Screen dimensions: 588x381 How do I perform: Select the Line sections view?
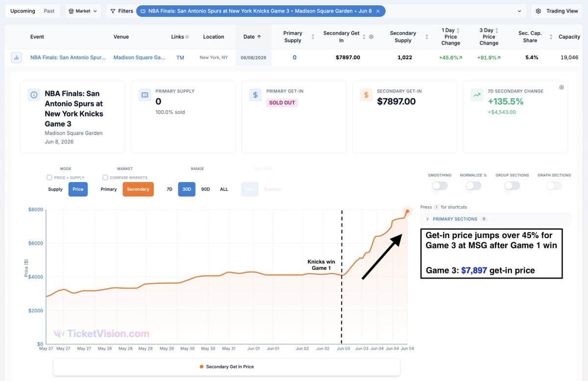(249, 189)
